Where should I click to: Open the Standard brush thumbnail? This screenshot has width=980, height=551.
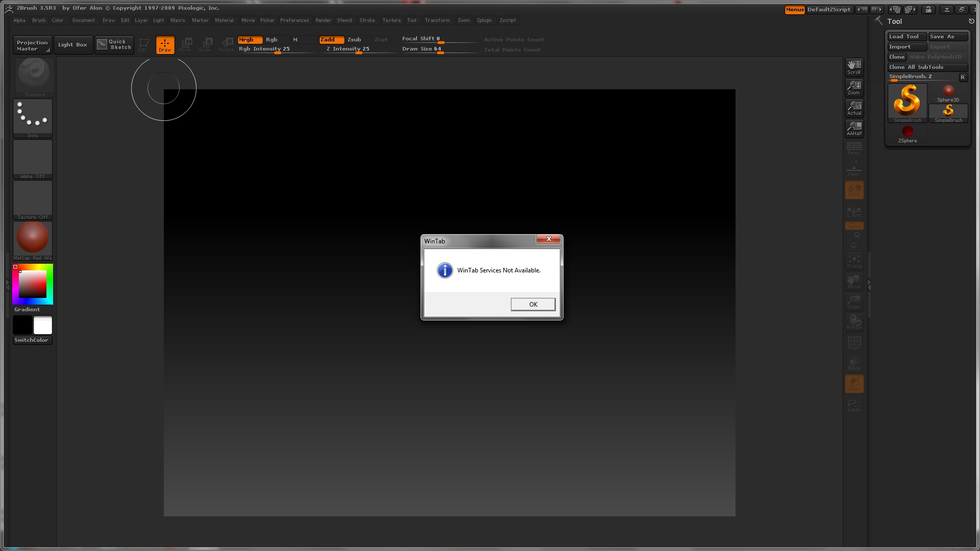33,77
